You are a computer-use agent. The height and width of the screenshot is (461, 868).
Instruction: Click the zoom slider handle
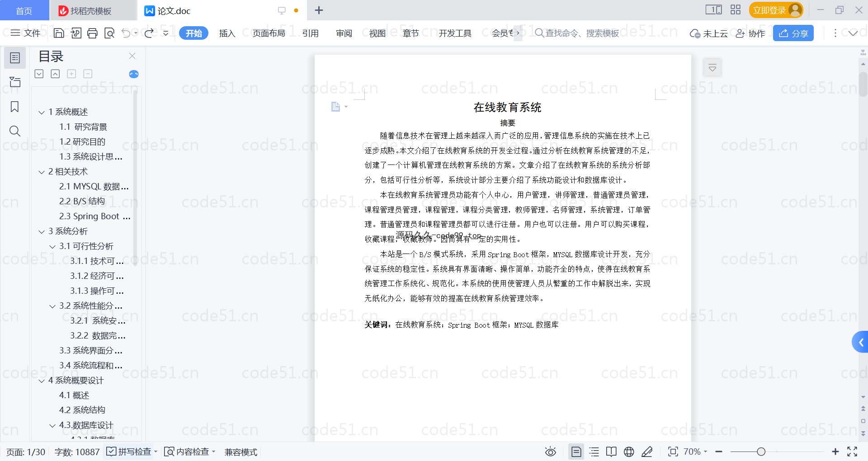click(761, 452)
